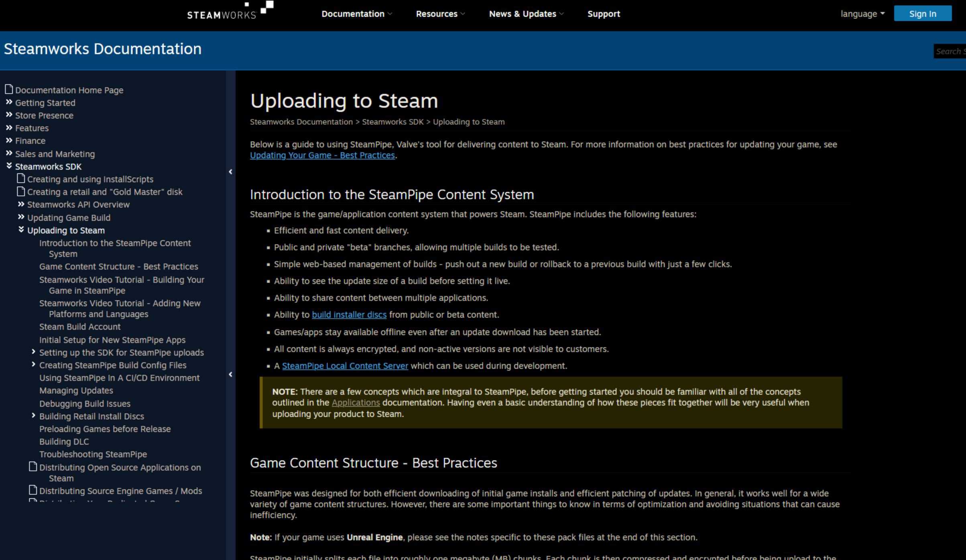Image resolution: width=966 pixels, height=560 pixels.
Task: Collapse the sidebar with the lower arrow handle
Action: [230, 374]
